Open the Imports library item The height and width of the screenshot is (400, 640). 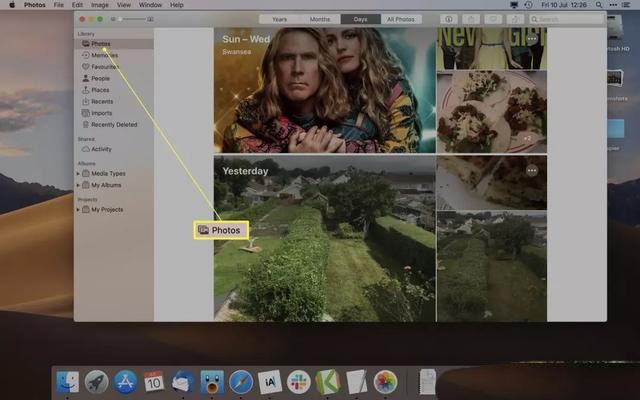(103, 113)
